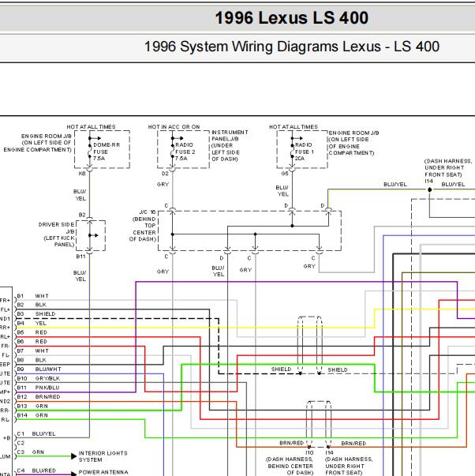Click 'DRIVER SIDE J/B (LEFT KICK PANEL)' label
Viewport: 475px width, 476px height.
pos(57,234)
